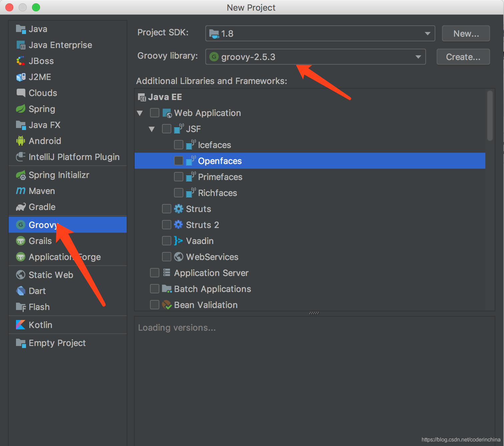The height and width of the screenshot is (446, 504).
Task: Select the Gradle elephant icon
Action: [20, 207]
